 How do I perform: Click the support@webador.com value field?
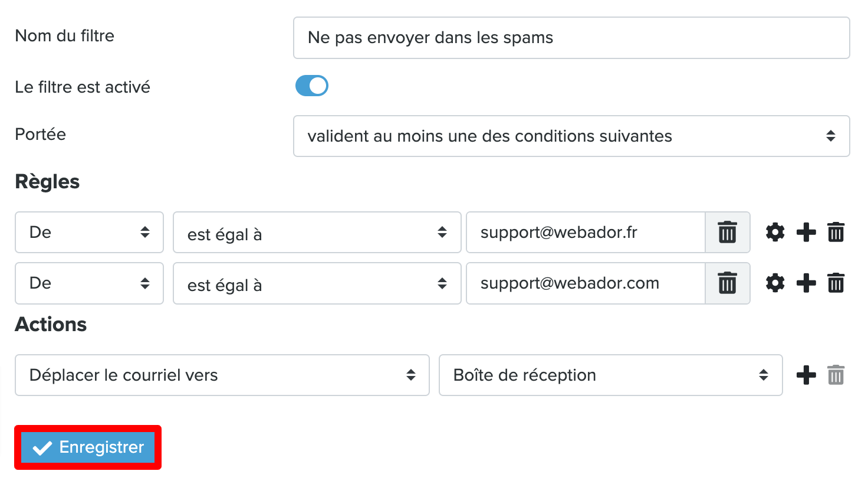point(586,283)
